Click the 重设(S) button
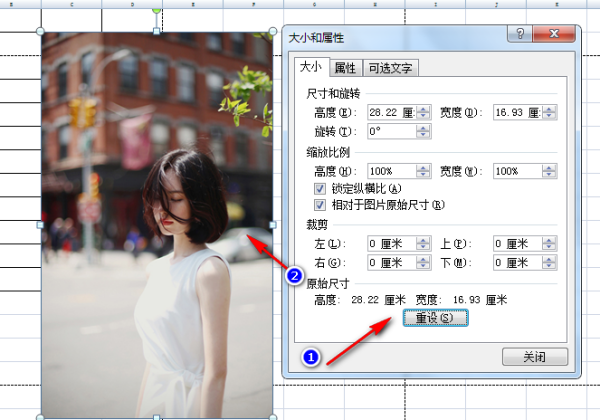 (435, 318)
